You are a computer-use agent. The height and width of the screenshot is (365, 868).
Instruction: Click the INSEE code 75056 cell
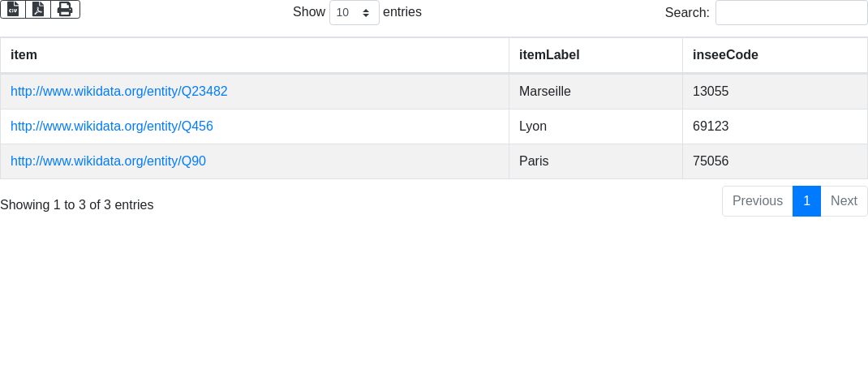[711, 161]
